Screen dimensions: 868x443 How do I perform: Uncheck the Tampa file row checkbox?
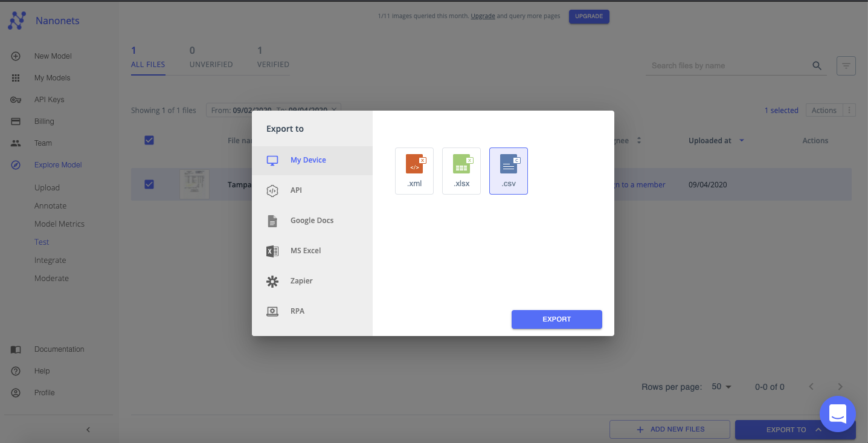click(x=149, y=184)
